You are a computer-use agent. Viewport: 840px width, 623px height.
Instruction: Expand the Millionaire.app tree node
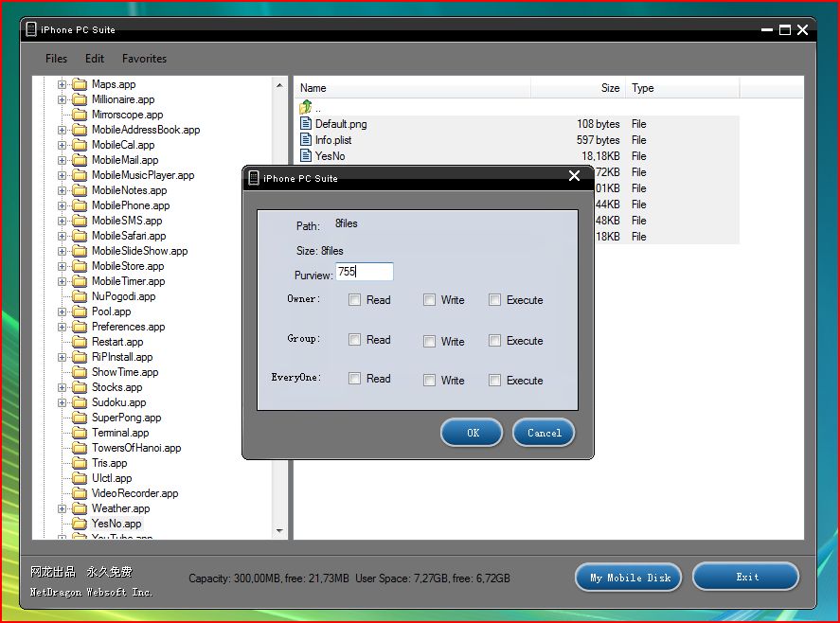[x=63, y=99]
